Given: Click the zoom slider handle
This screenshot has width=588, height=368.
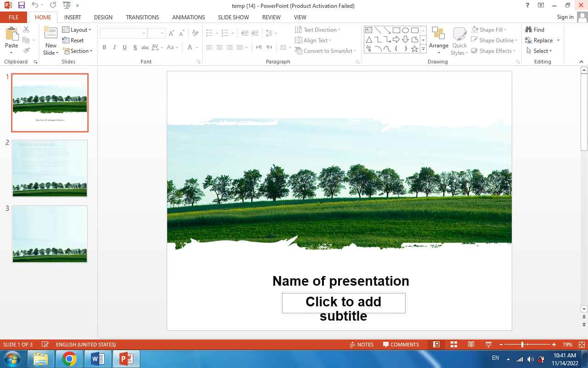Looking at the screenshot, I should [x=522, y=345].
